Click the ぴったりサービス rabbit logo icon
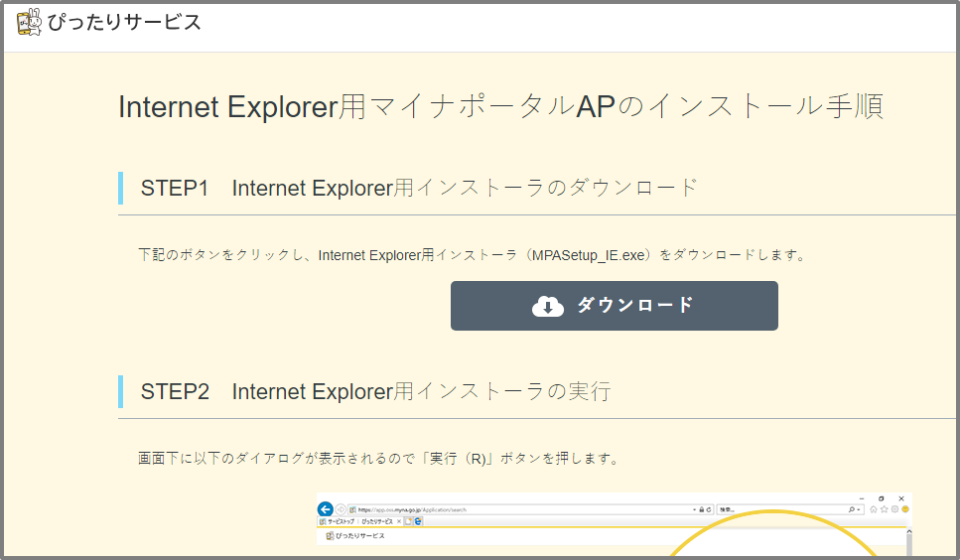 (29, 22)
